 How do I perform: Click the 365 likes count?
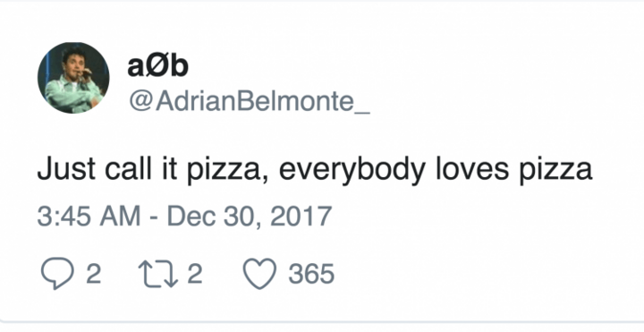tap(311, 274)
